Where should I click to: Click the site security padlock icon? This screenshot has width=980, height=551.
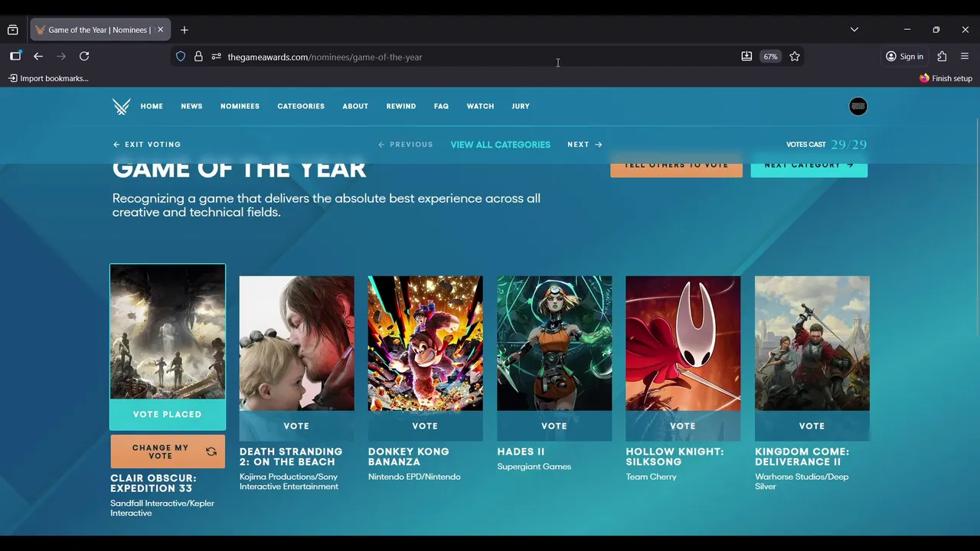coord(198,57)
